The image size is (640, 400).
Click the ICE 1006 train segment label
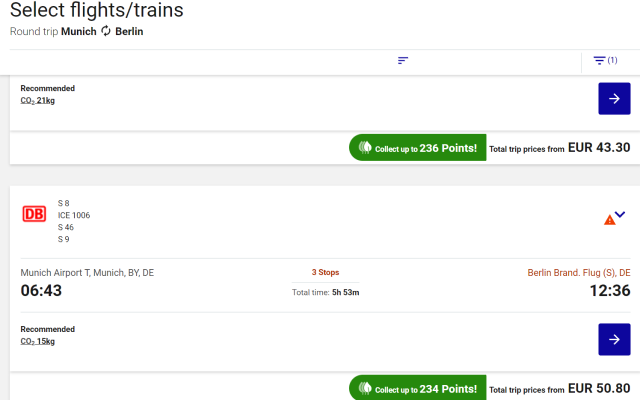(x=74, y=215)
